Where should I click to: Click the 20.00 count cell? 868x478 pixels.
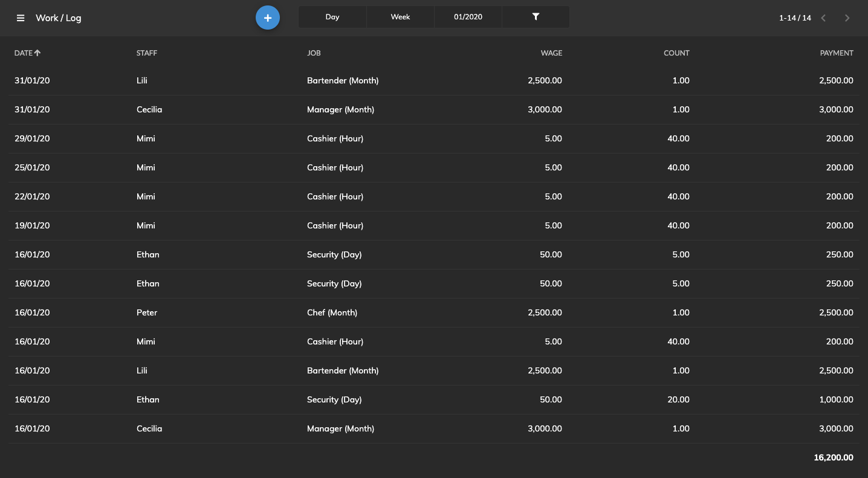tap(678, 399)
